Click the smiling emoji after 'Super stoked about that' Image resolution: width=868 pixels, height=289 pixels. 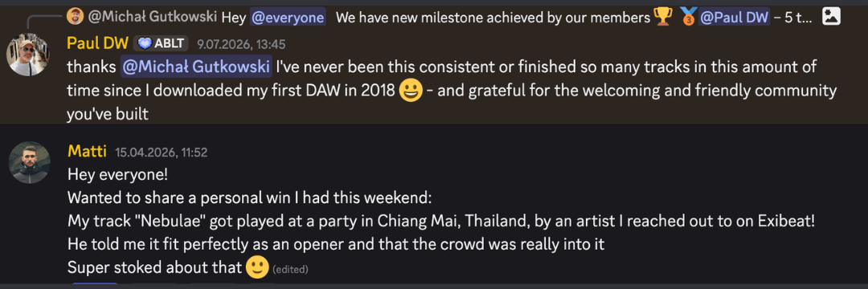(256, 268)
